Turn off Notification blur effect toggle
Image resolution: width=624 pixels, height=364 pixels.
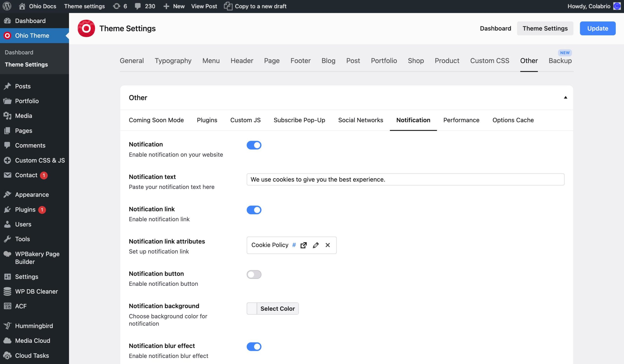pos(254,347)
